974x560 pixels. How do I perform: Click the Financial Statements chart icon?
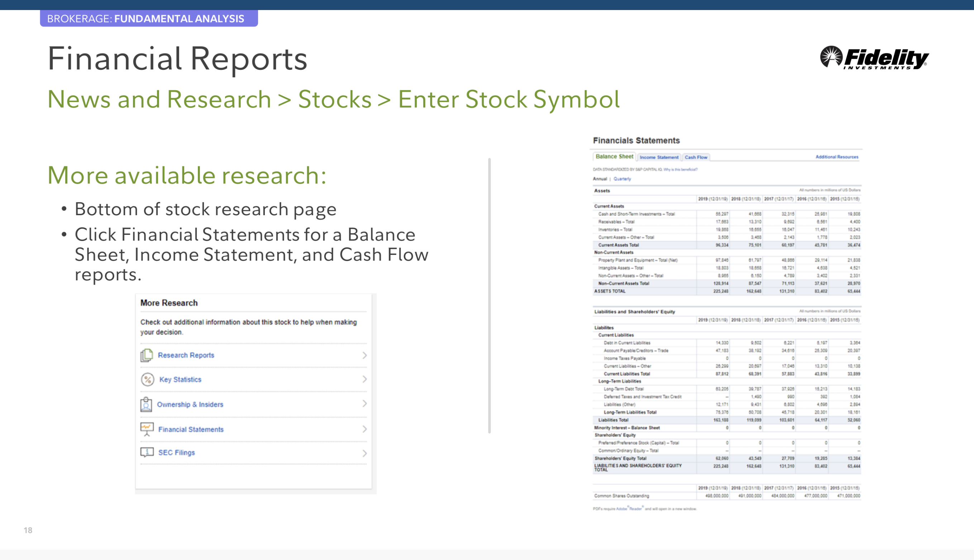pos(147,429)
